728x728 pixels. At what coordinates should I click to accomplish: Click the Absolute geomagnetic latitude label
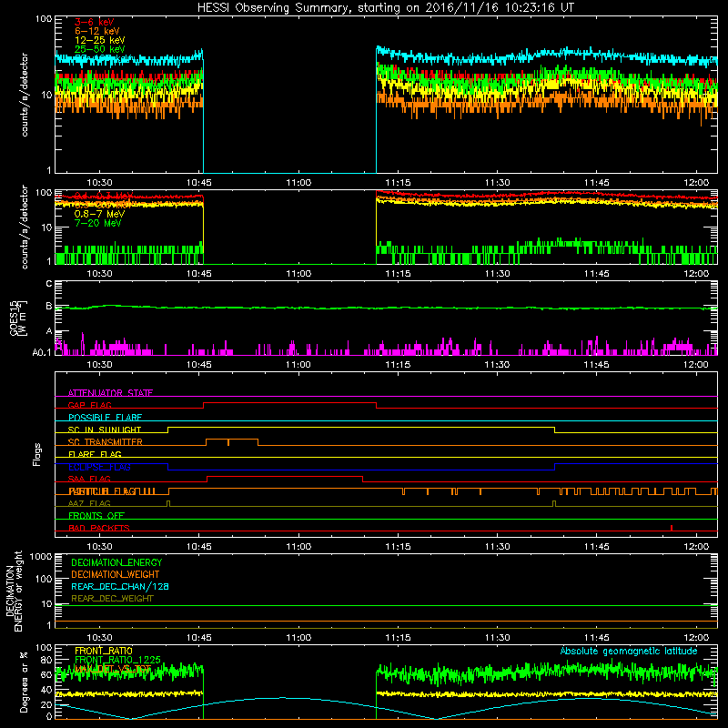click(629, 651)
